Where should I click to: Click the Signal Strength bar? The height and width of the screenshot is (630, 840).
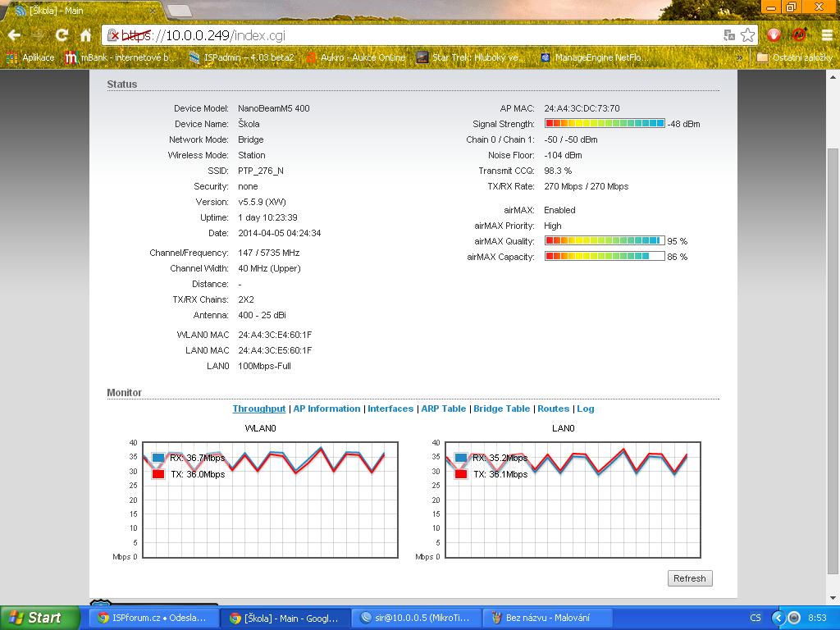point(605,123)
